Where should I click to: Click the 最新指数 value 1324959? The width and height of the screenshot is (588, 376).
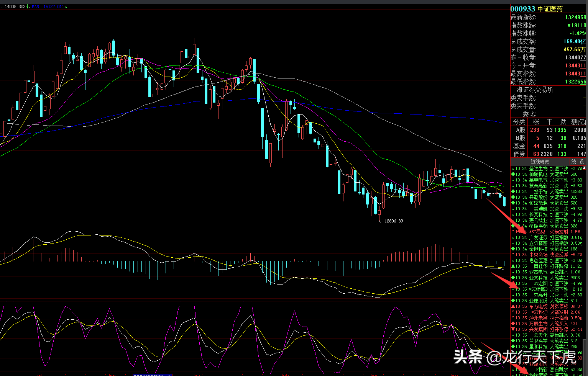pos(575,17)
